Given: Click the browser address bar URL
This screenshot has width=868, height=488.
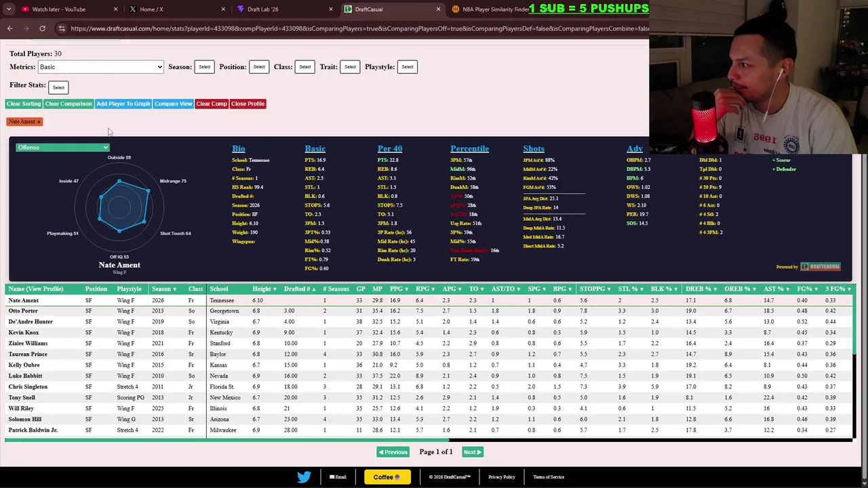Looking at the screenshot, I should click(x=359, y=28).
